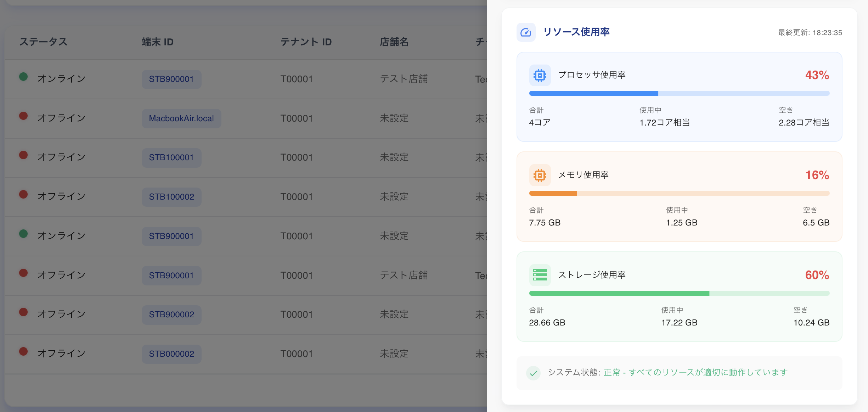Click the green storage usage icon
This screenshot has width=868, height=412.
click(540, 275)
